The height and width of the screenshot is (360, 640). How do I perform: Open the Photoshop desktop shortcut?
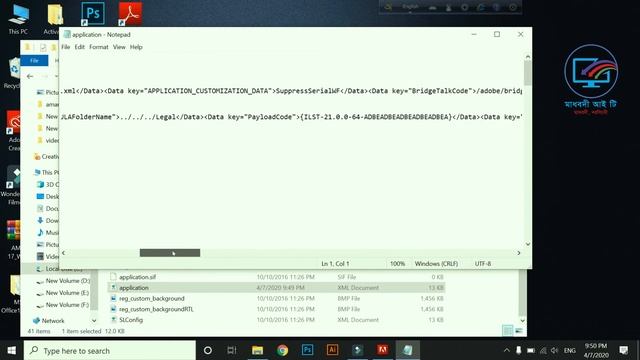click(93, 14)
